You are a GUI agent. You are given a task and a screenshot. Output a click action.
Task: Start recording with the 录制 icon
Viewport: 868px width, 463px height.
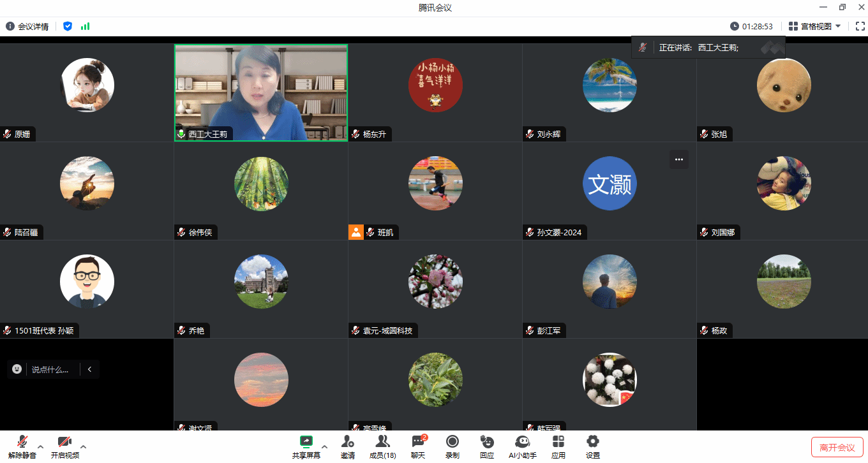(x=452, y=446)
